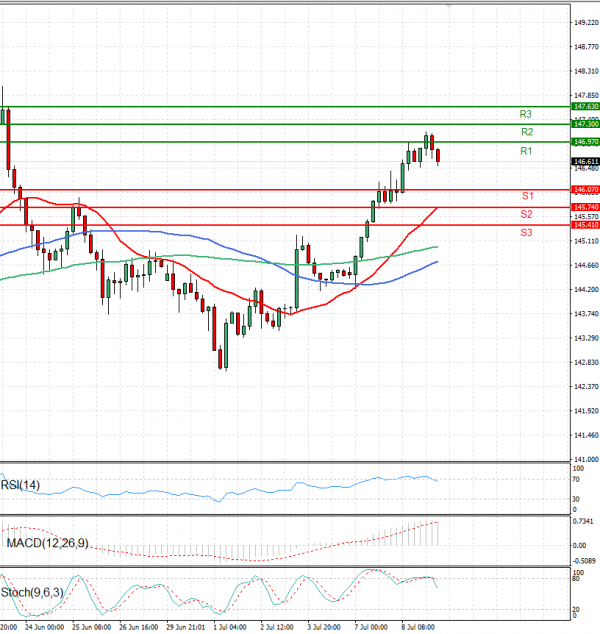Click the green 147.300 price tag
Viewport: 600px width, 634px height.
coord(585,124)
